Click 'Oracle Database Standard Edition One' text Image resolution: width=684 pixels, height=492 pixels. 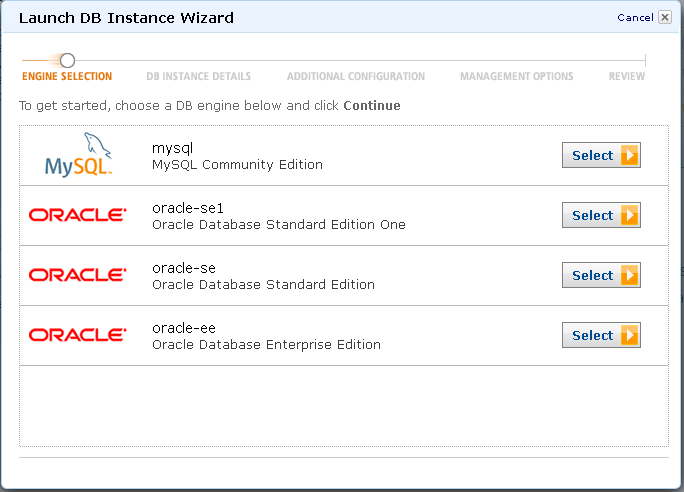tap(279, 225)
